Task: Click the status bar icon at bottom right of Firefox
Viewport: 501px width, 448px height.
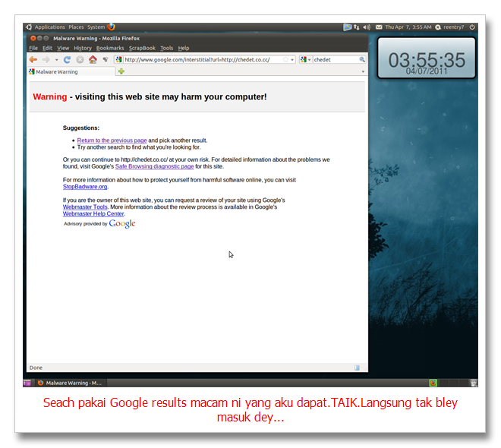Action: (357, 368)
